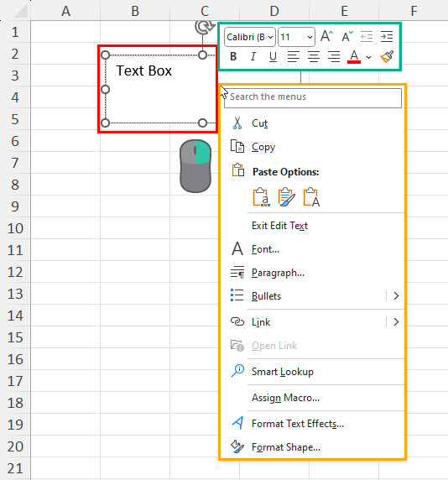Click the Search the menus field
Image resolution: width=448 pixels, height=480 pixels.
(x=313, y=98)
